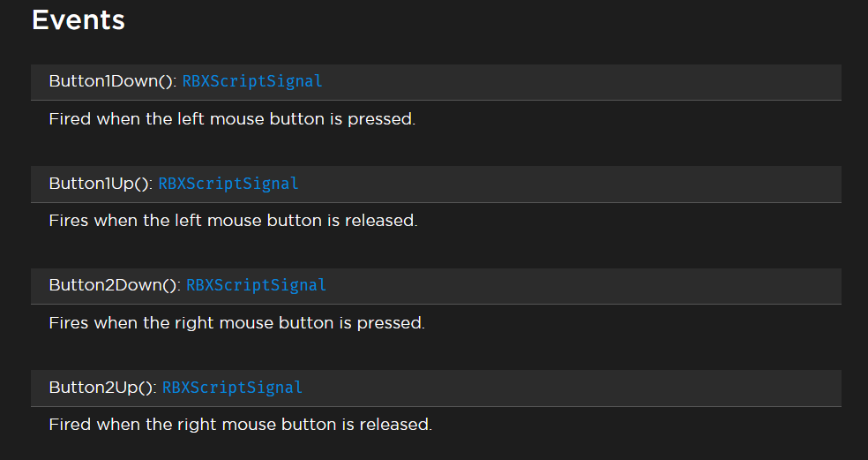Select the Button2Up() event name

[x=102, y=388]
